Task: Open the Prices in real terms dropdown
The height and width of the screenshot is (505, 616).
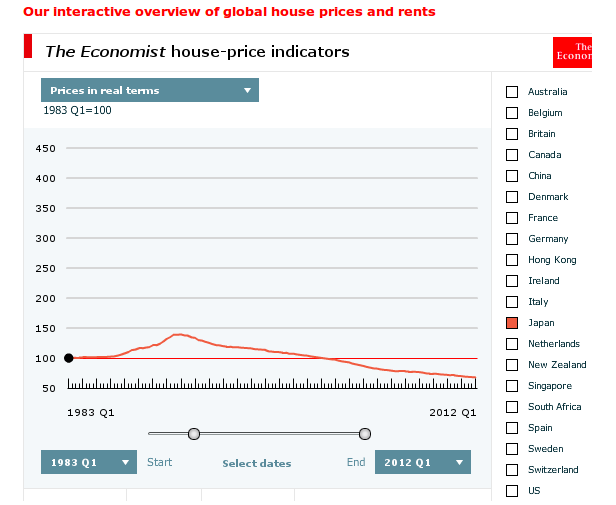Action: (149, 90)
